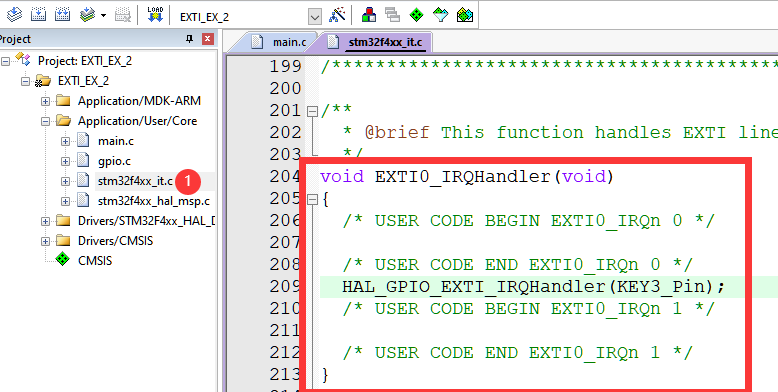Screen dimensions: 778x392
Task: Select the Application/MDK-ARM folder
Action: coord(139,101)
